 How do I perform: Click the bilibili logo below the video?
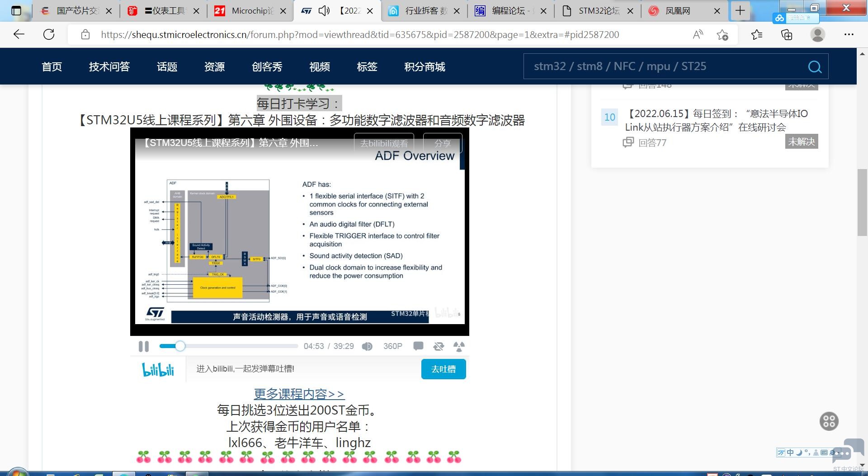click(x=158, y=369)
